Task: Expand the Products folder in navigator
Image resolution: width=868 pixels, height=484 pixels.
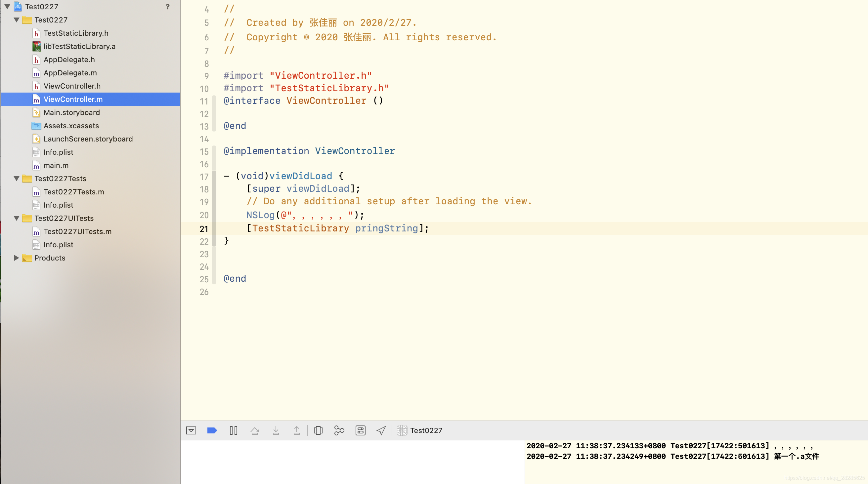Action: (16, 258)
